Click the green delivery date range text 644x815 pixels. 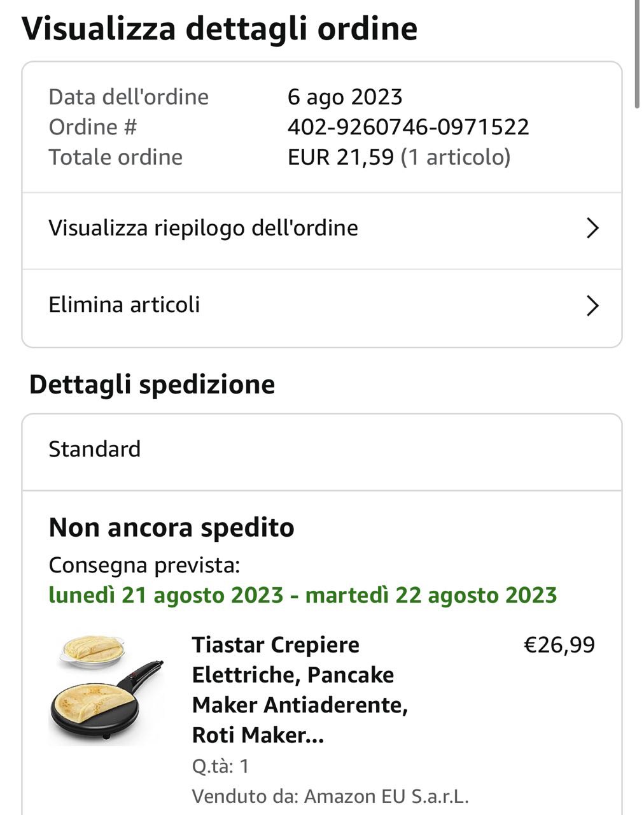point(303,595)
